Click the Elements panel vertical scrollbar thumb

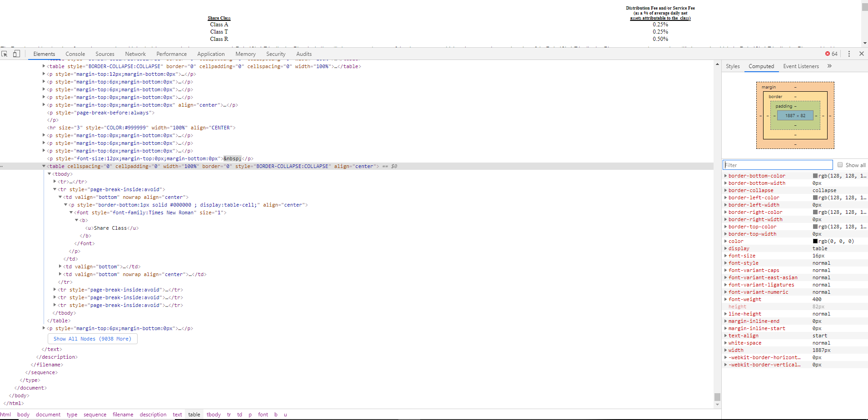(x=717, y=397)
